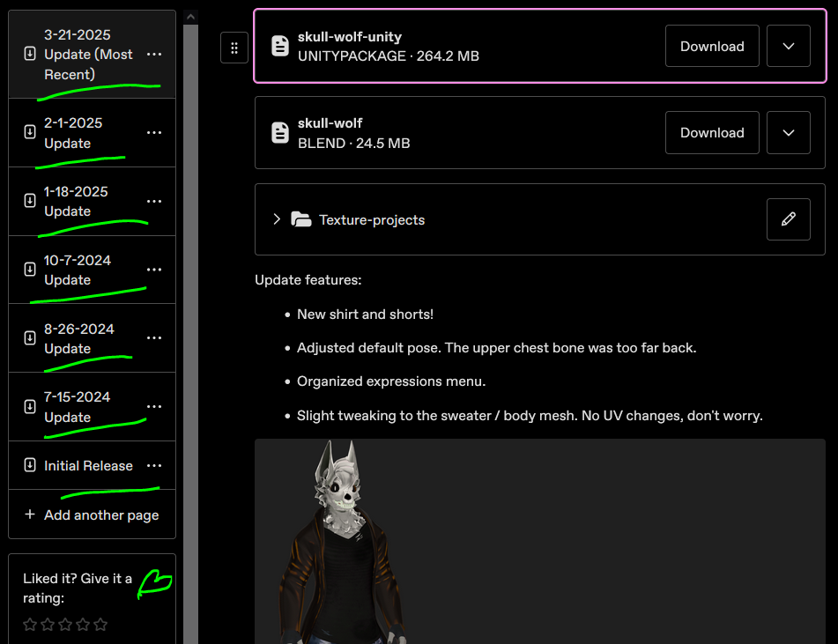
Task: Click the skull-wolf-unity file name
Action: [x=350, y=37]
